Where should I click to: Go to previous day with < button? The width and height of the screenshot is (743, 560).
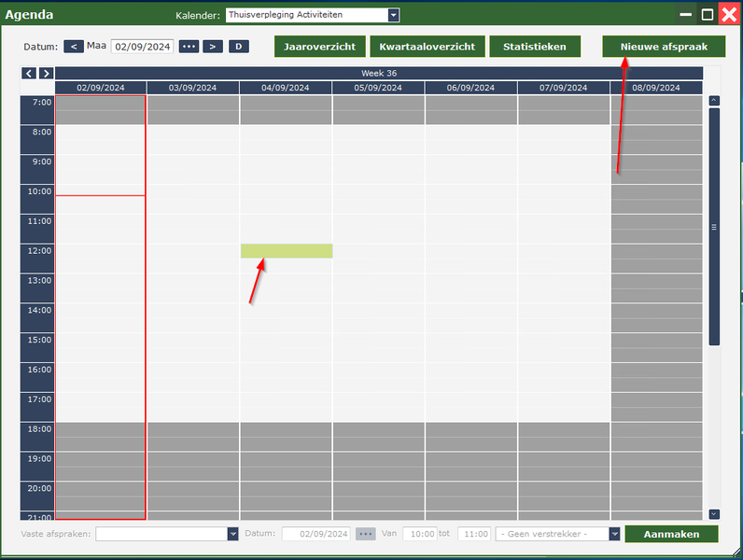(74, 47)
